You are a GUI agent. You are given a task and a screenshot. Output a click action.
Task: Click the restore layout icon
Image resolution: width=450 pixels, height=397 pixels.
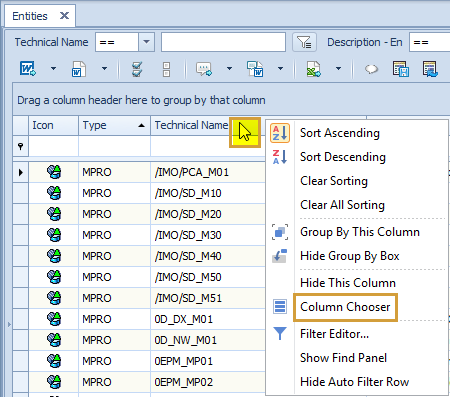pos(430,69)
